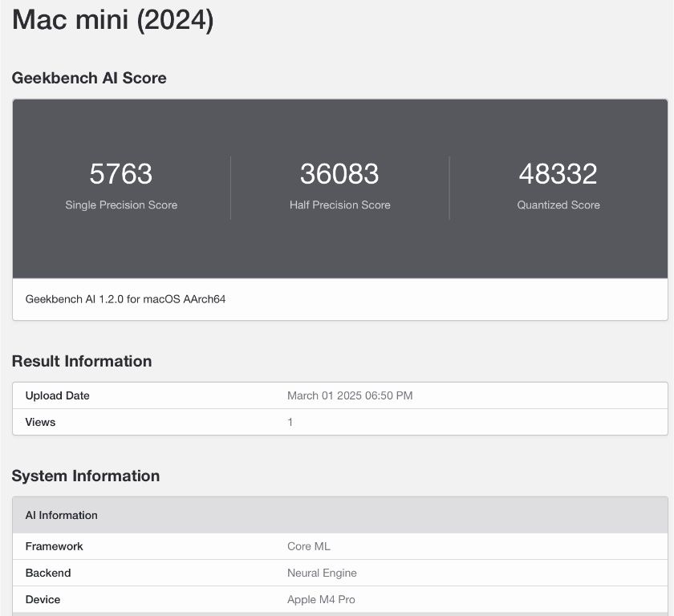Image resolution: width=674 pixels, height=616 pixels.
Task: Click the single precision score value 5763
Action: pos(121,173)
